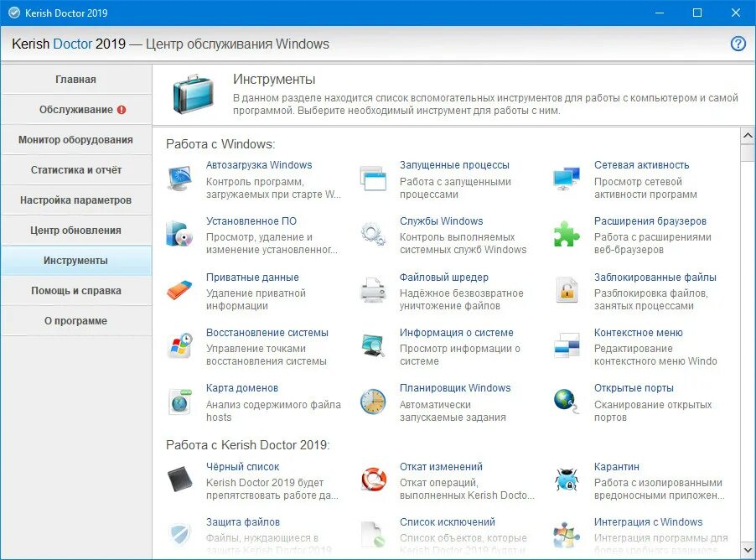This screenshot has width=756, height=560.
Task: Switch to the Обслуживание section
Action: pos(75,110)
